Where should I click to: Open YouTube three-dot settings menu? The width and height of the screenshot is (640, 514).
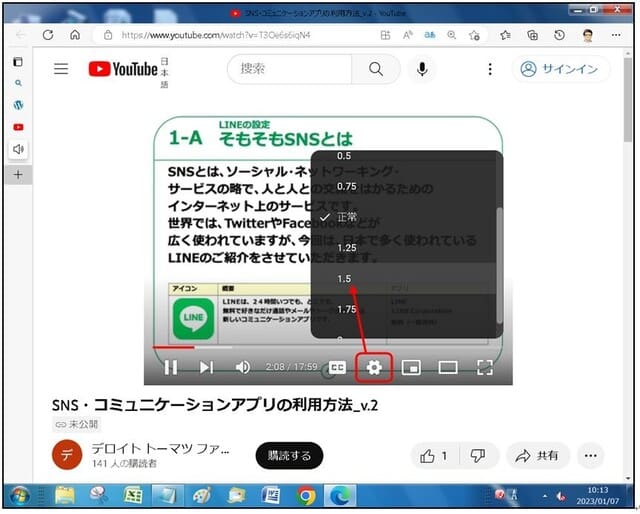point(489,69)
